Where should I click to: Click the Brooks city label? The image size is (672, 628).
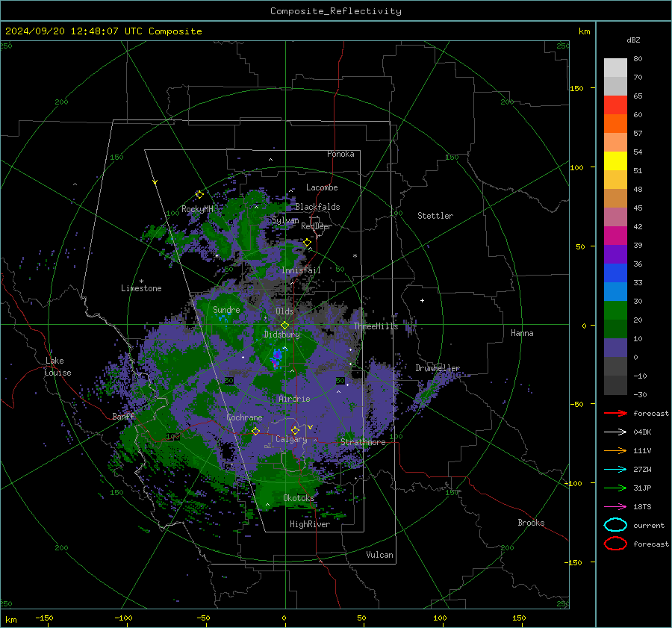tap(531, 523)
